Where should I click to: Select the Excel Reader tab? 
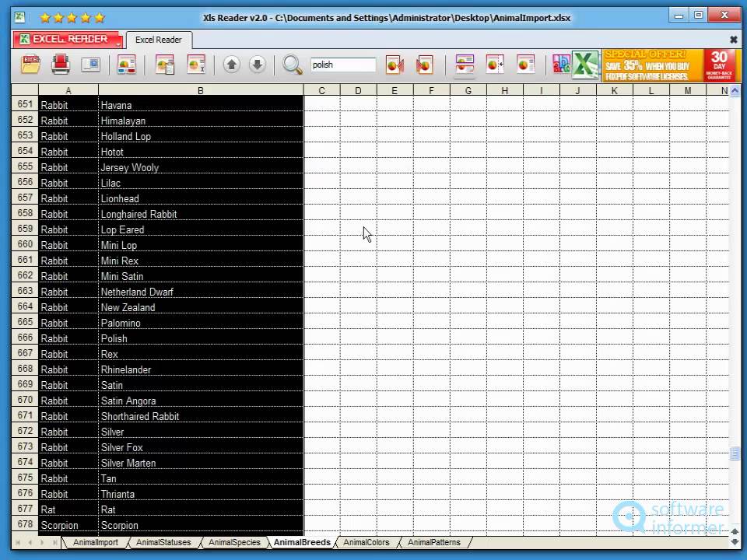pyautogui.click(x=158, y=40)
